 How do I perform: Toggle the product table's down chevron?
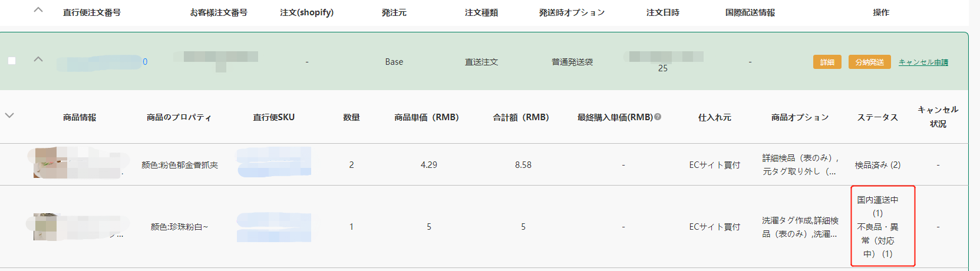[x=9, y=115]
